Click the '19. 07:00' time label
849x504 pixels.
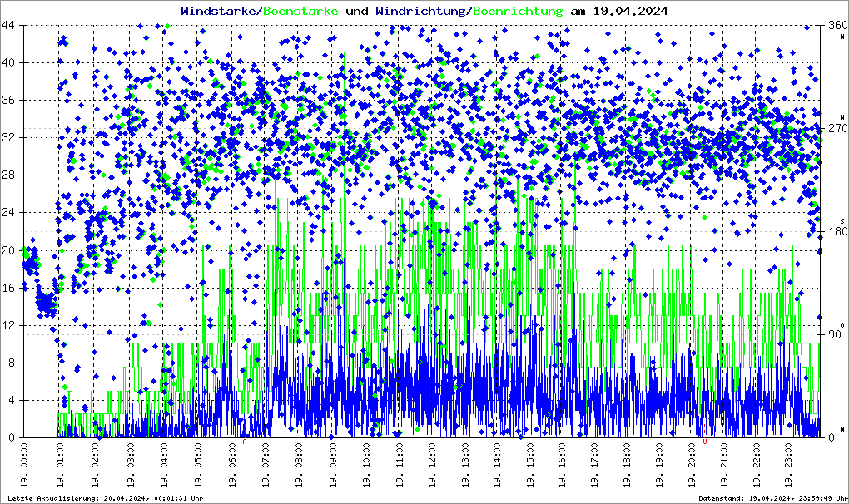tap(266, 466)
